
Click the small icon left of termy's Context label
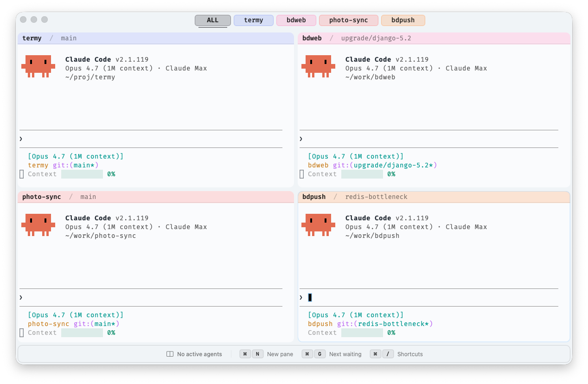[21, 173]
